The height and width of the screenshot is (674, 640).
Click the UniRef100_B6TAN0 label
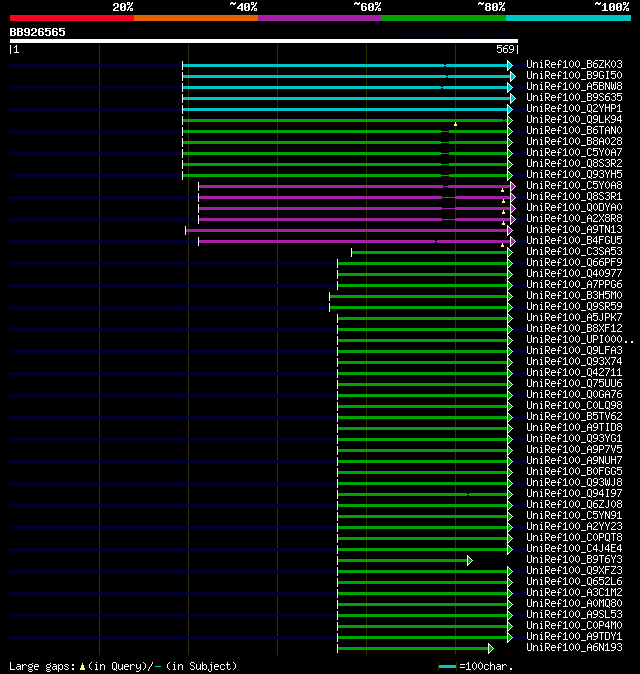tap(574, 131)
